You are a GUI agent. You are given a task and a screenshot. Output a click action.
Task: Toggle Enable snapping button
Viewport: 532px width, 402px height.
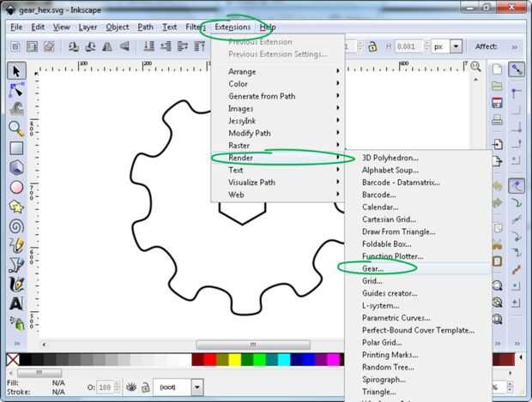pos(517,69)
